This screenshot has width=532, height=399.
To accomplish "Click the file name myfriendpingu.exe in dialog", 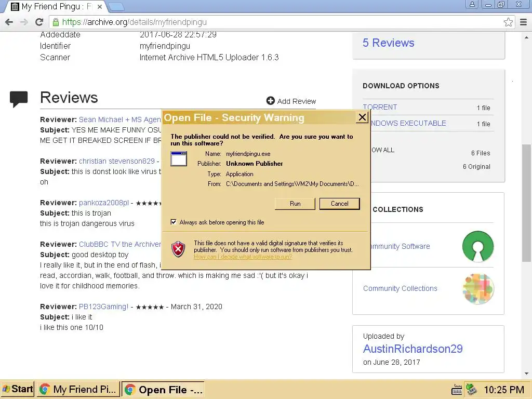I will pos(248,154).
